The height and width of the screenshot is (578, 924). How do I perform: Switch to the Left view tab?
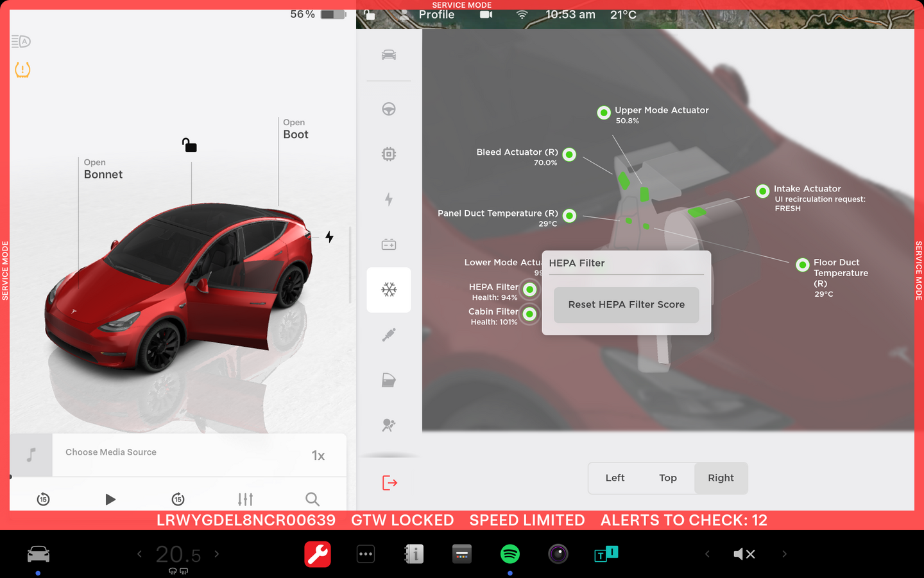click(x=615, y=478)
